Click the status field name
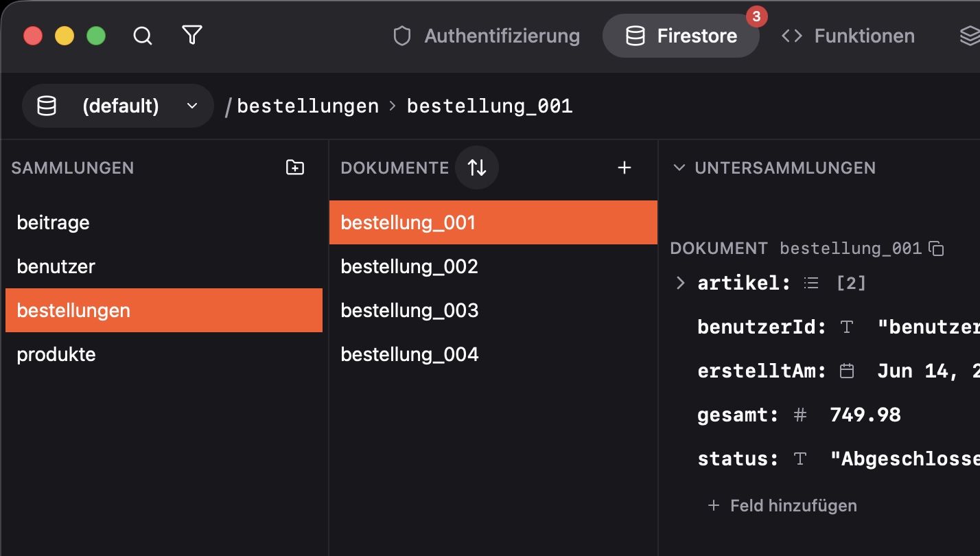The width and height of the screenshot is (980, 556). tap(738, 459)
